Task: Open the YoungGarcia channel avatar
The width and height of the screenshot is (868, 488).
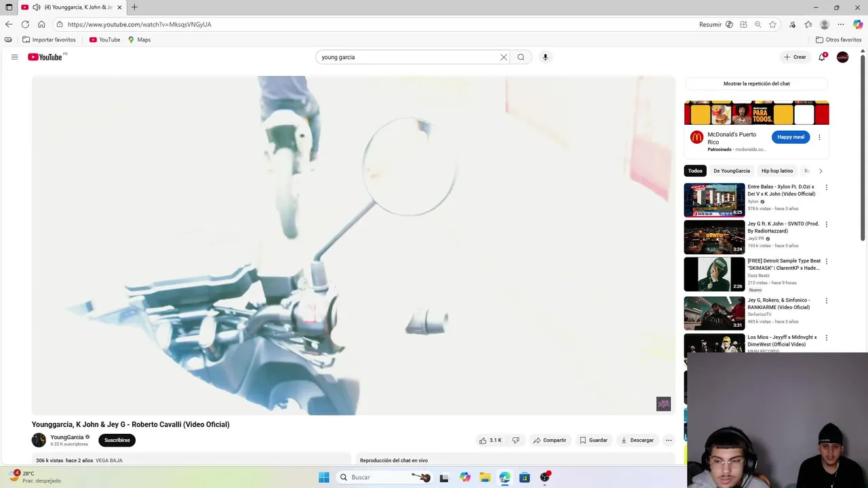Action: coord(39,440)
